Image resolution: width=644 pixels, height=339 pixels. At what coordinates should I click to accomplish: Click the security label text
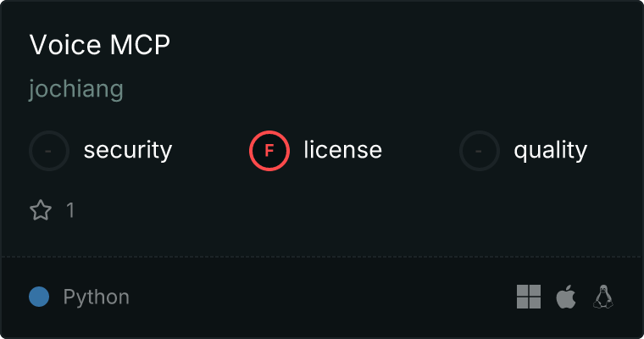[128, 150]
